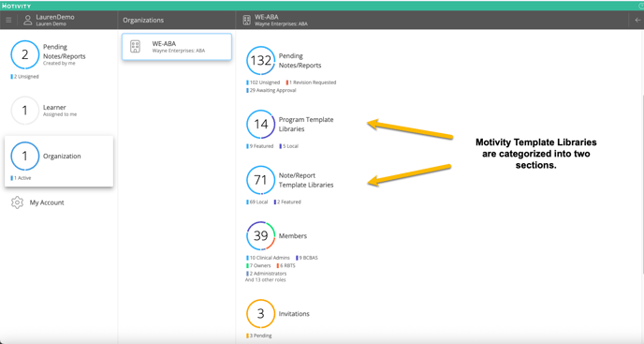This screenshot has height=344, width=644.
Task: Open the hamburger menu icon
Action: pyautogui.click(x=8, y=20)
